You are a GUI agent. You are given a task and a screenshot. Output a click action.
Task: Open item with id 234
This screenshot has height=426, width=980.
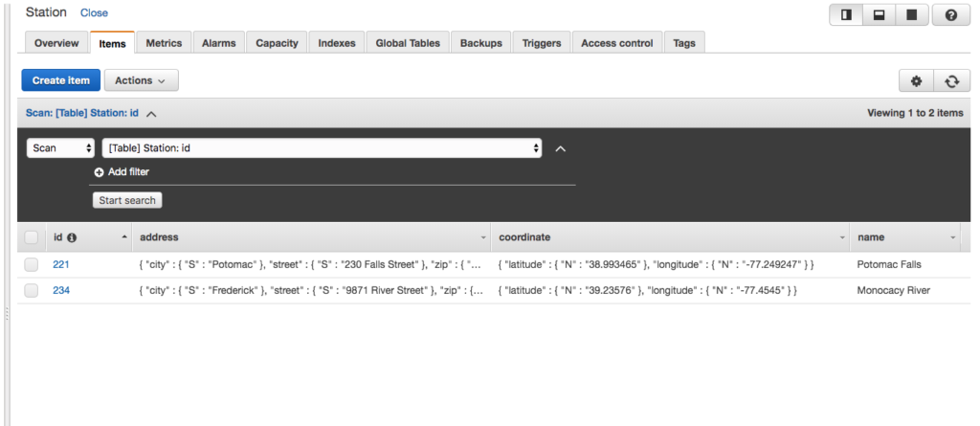pos(60,290)
